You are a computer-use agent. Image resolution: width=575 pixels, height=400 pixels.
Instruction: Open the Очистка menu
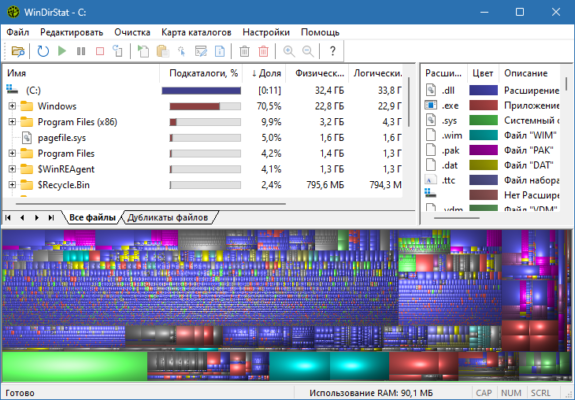(132, 32)
